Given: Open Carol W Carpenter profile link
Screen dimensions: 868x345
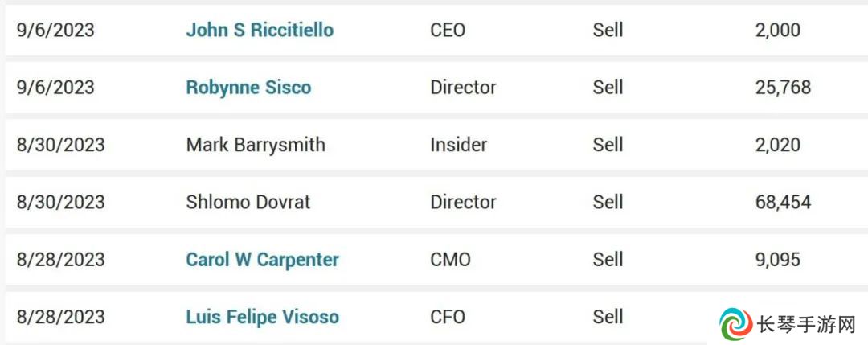Looking at the screenshot, I should click(x=262, y=260).
